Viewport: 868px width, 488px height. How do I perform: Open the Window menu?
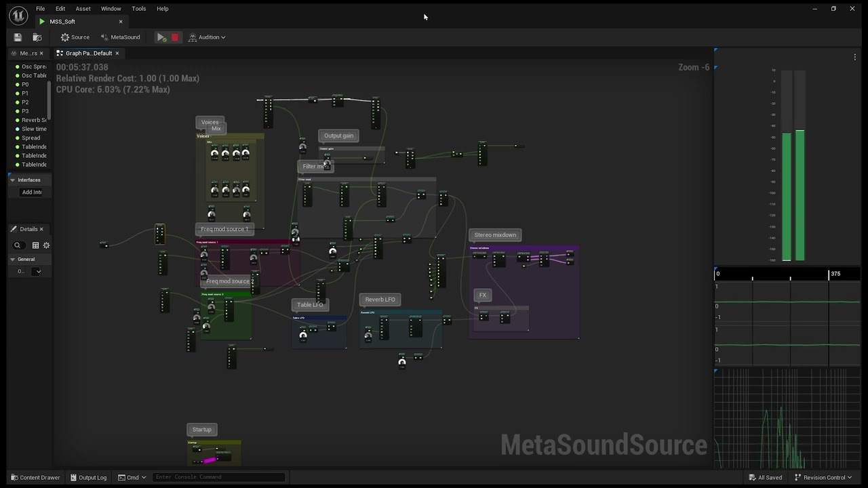click(111, 9)
